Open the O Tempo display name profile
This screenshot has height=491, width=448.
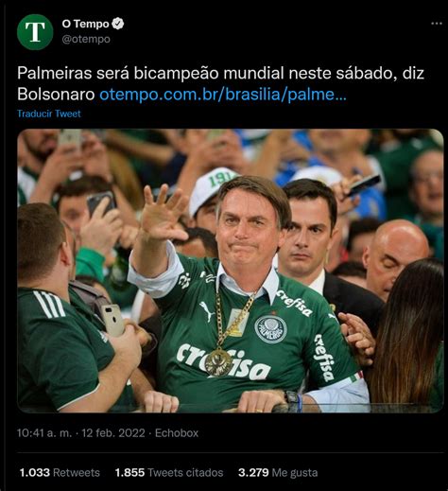click(85, 24)
